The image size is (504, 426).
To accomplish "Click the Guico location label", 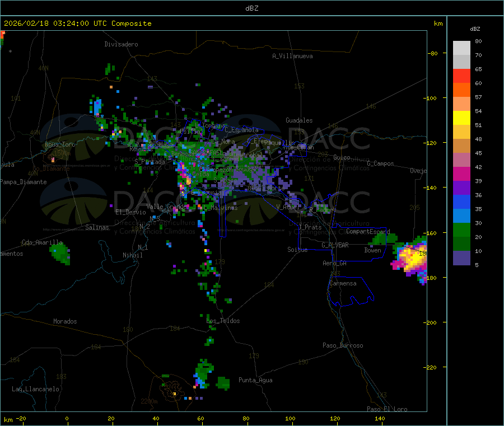I will coord(342,157).
